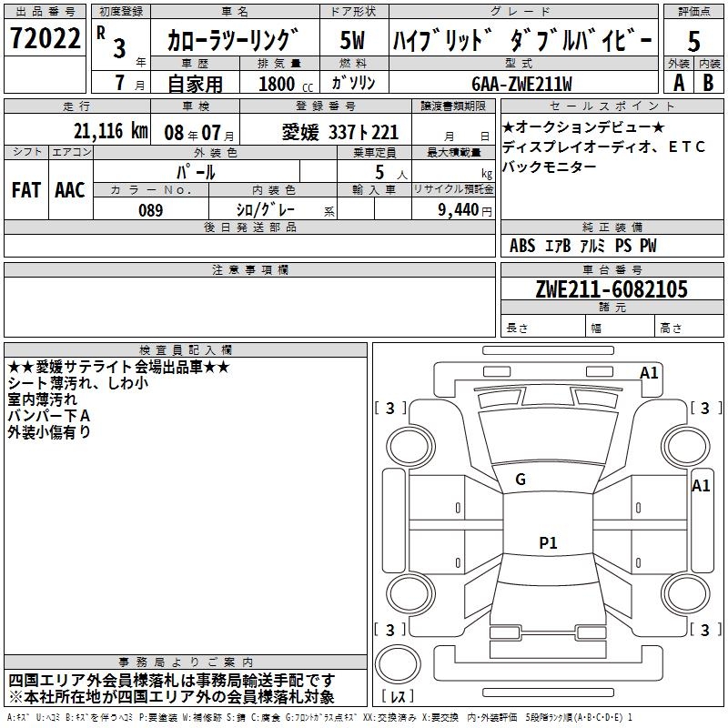Select the recycle deposit 9,440円
728x728 pixels.
465,210
